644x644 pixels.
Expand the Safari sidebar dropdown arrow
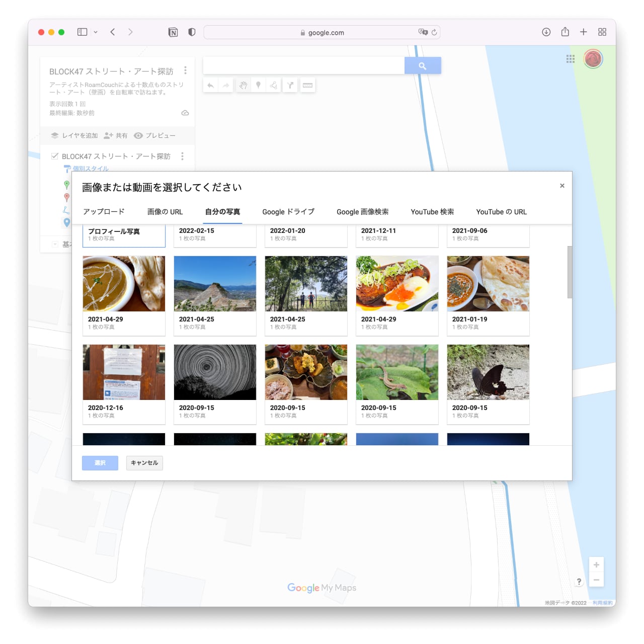tap(96, 32)
